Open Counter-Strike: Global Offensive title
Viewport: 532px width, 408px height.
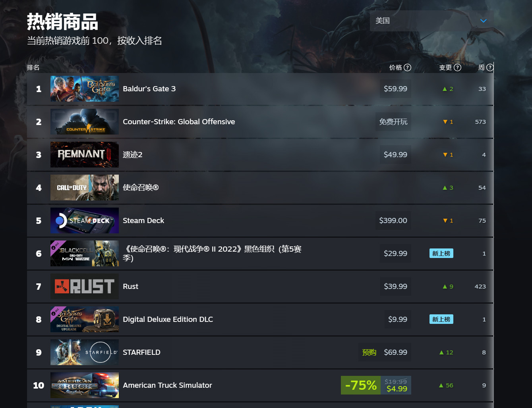coord(179,122)
